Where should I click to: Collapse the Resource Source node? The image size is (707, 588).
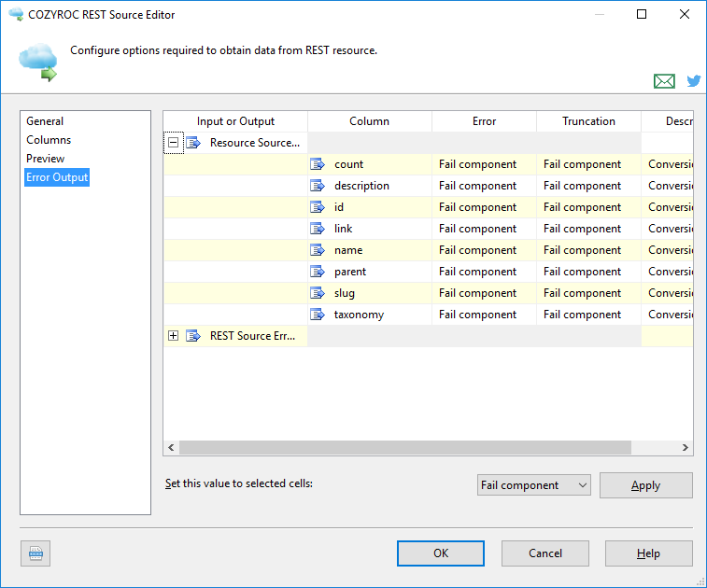click(173, 143)
